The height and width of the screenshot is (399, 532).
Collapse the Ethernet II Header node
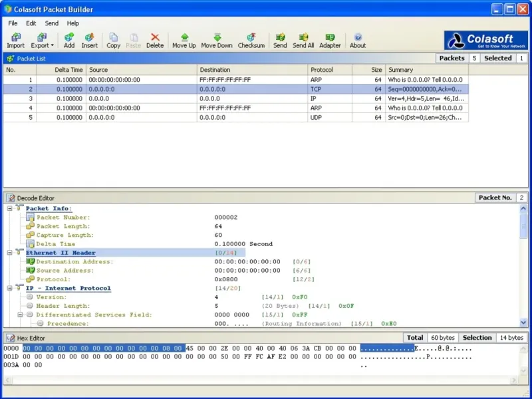click(10, 253)
